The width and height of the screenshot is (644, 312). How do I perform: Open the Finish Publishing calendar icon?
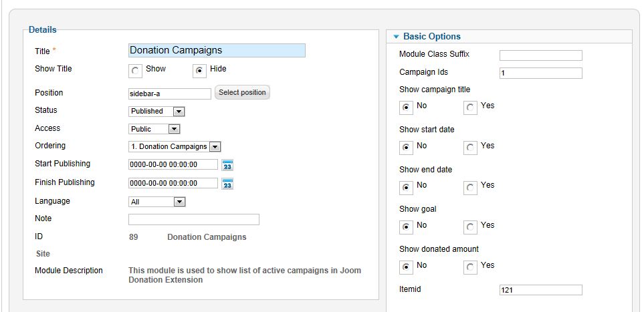point(227,184)
